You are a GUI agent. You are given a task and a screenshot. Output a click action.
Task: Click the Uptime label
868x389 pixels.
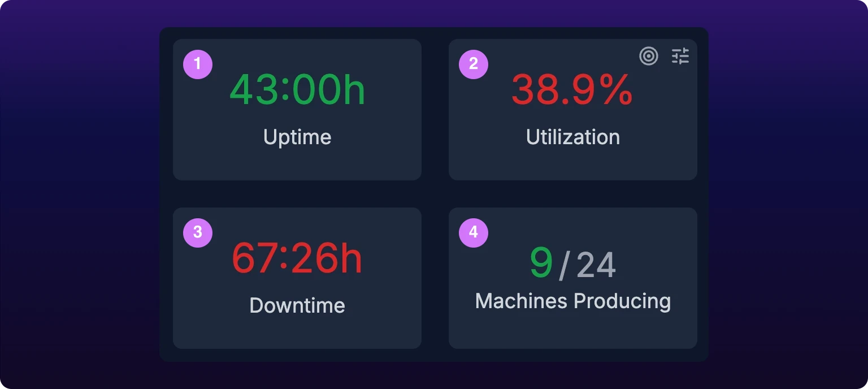click(297, 137)
